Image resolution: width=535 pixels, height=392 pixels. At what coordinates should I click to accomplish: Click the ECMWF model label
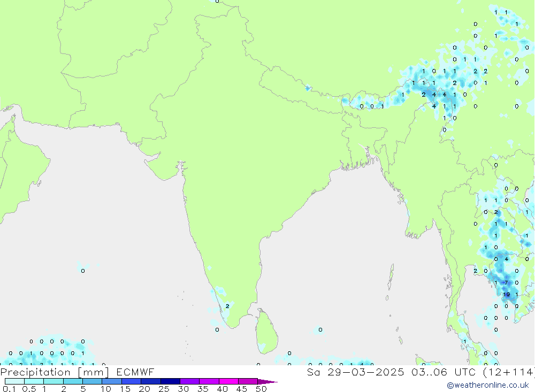(x=135, y=372)
